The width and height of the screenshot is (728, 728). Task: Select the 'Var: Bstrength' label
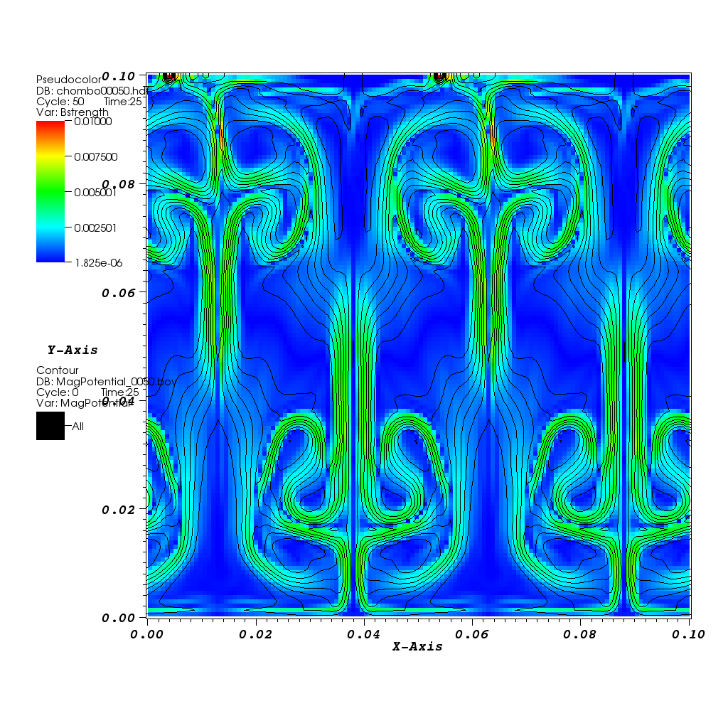coord(73,112)
